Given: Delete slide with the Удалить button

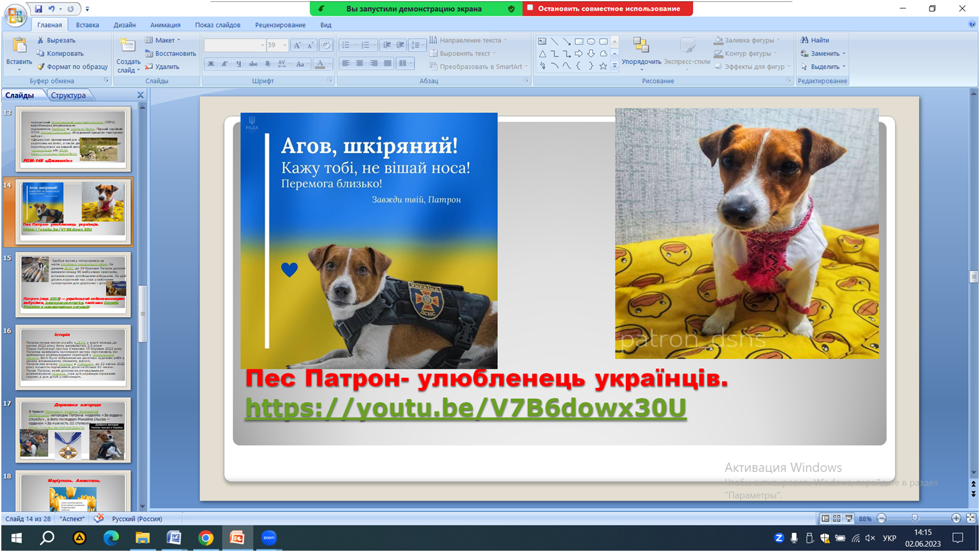Looking at the screenshot, I should (162, 66).
